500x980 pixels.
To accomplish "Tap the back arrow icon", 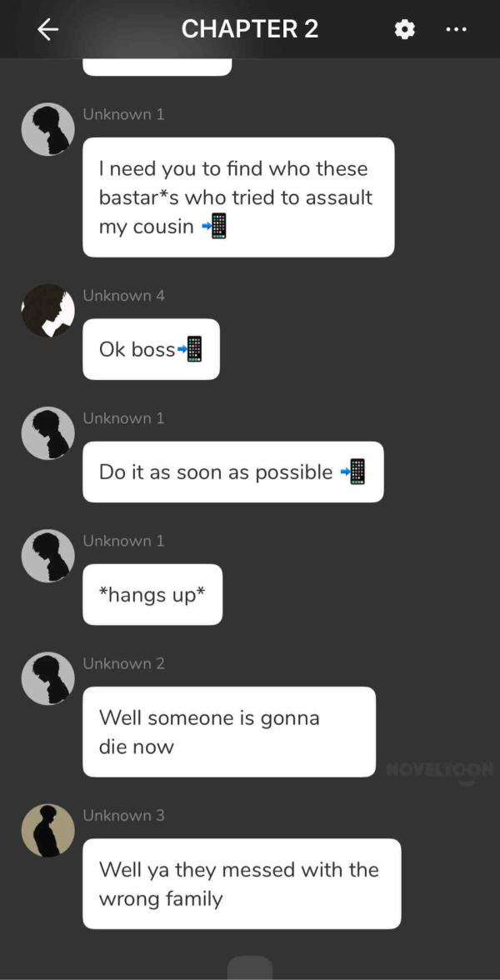I will [x=48, y=28].
